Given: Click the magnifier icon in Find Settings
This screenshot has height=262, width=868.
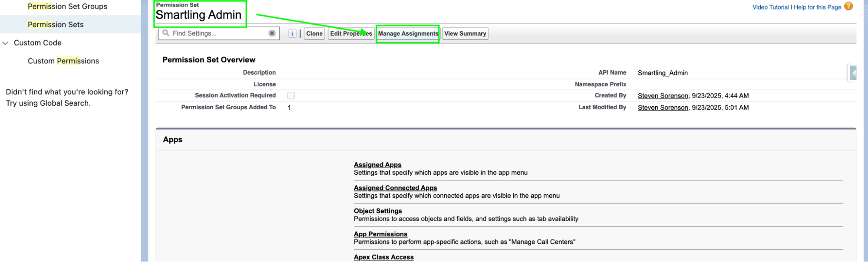Looking at the screenshot, I should (x=166, y=33).
